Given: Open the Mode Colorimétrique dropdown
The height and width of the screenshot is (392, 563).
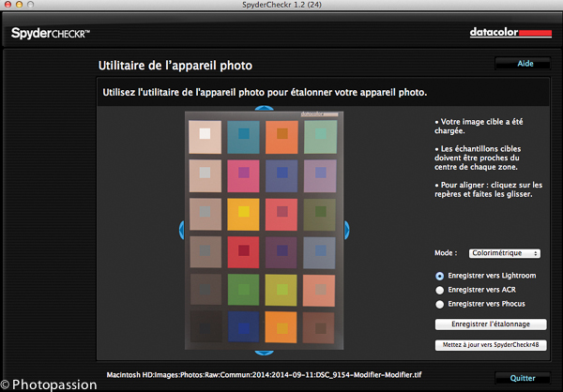Looking at the screenshot, I should tap(505, 253).
